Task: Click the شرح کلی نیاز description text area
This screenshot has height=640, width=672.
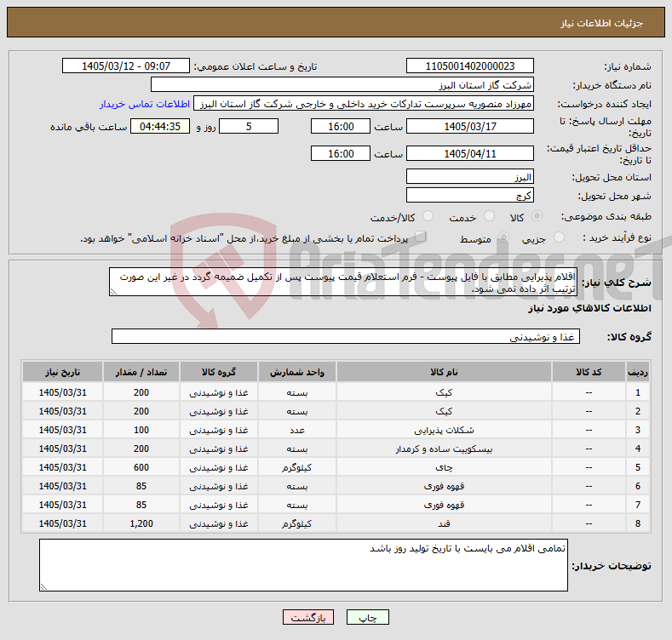Action: tap(343, 282)
